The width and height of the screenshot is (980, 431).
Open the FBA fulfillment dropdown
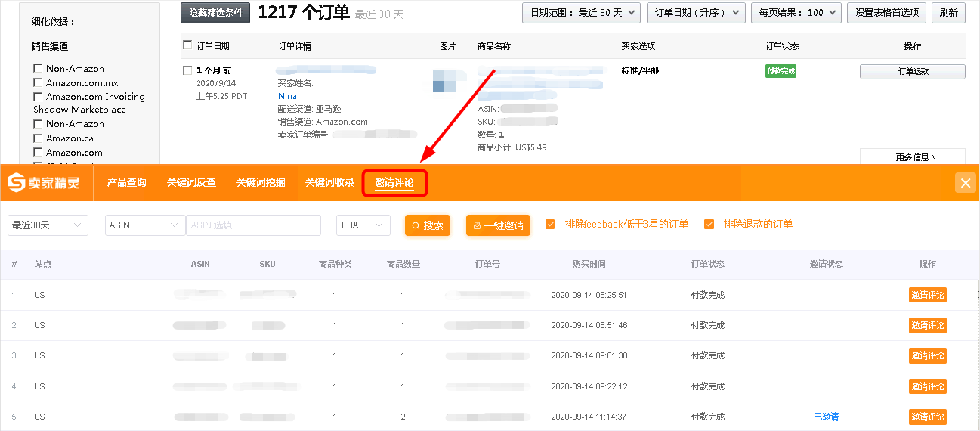[x=363, y=225]
